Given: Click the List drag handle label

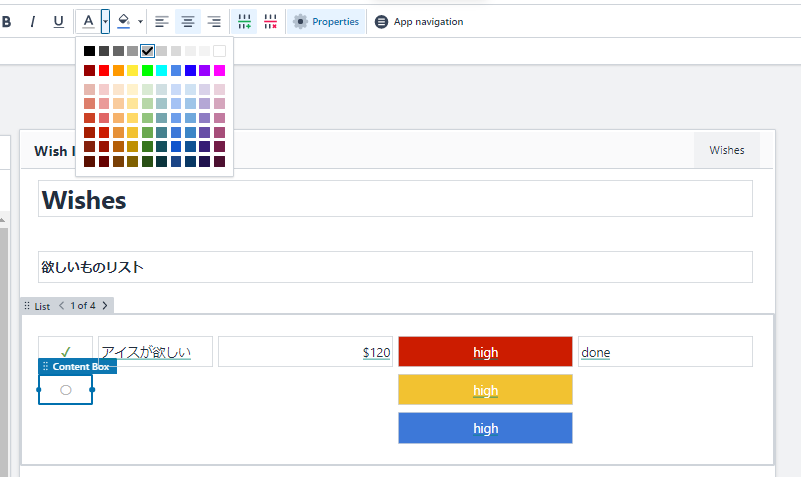Looking at the screenshot, I should (37, 306).
